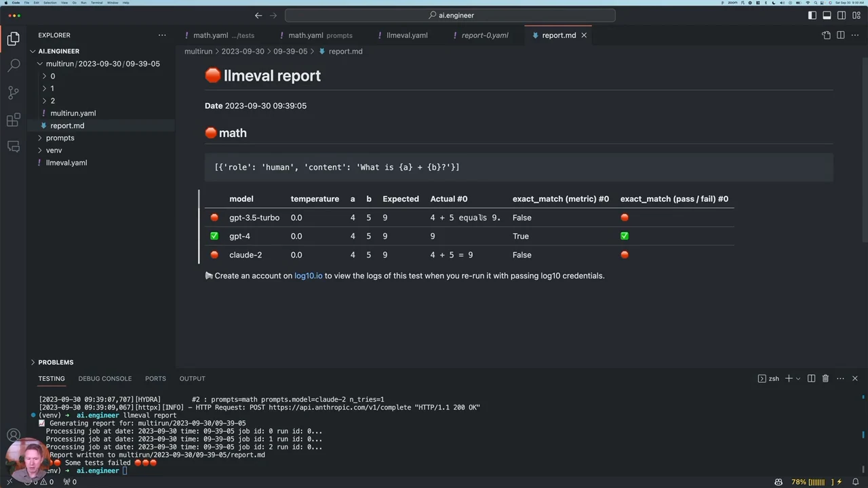Click the ports forwarded status bar item
868x488 pixels.
(x=70, y=482)
